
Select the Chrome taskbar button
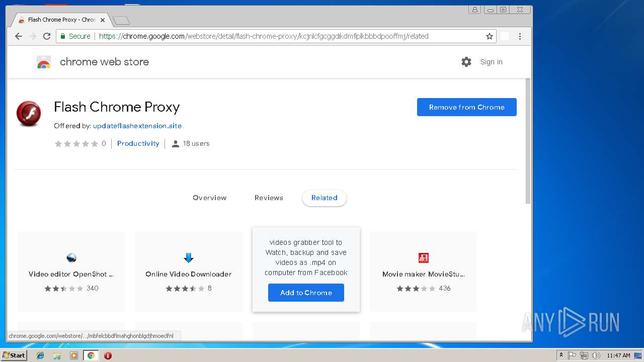(x=91, y=355)
